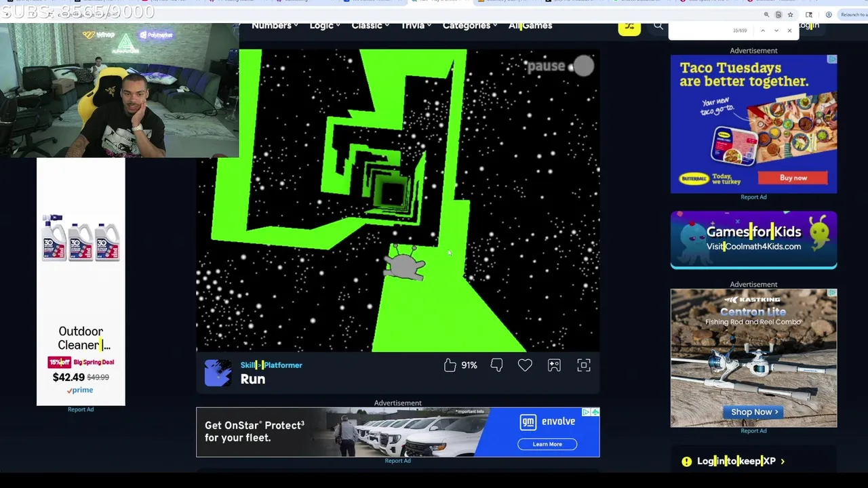This screenshot has width=868, height=488.
Task: Close the find-in-page bar
Action: (x=789, y=30)
